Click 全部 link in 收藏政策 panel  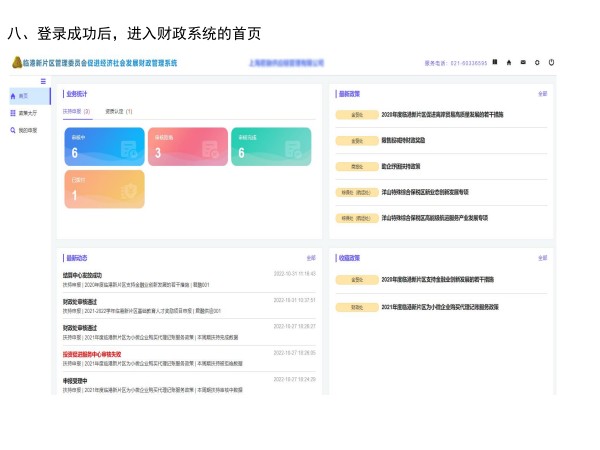(x=543, y=258)
